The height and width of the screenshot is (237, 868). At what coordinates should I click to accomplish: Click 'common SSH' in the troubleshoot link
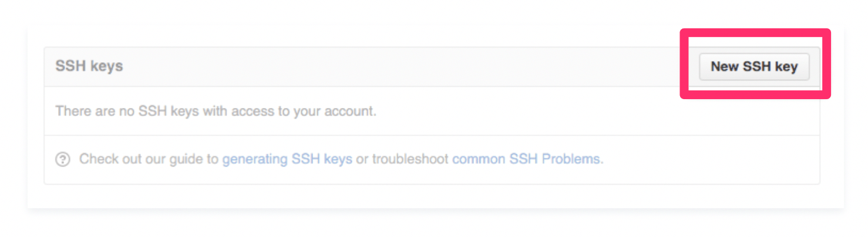[495, 159]
